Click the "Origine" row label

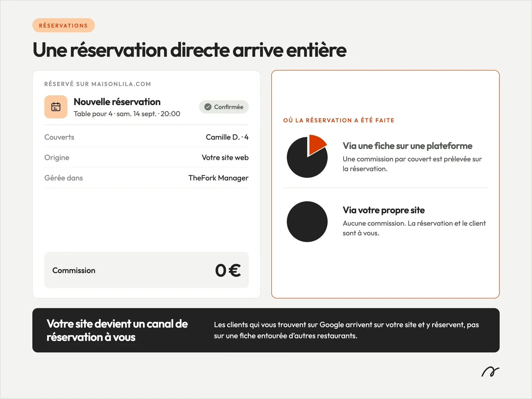[57, 158]
